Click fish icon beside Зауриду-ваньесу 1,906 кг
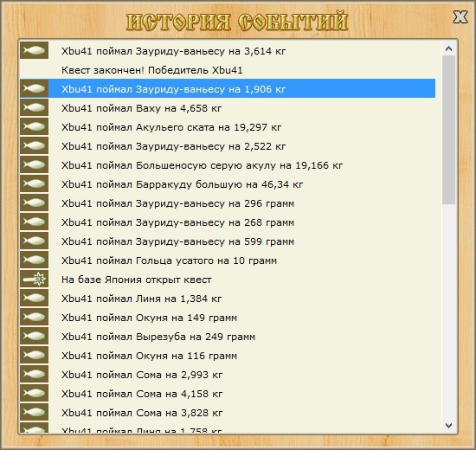Screen dimensions: 476x450 tap(34, 88)
